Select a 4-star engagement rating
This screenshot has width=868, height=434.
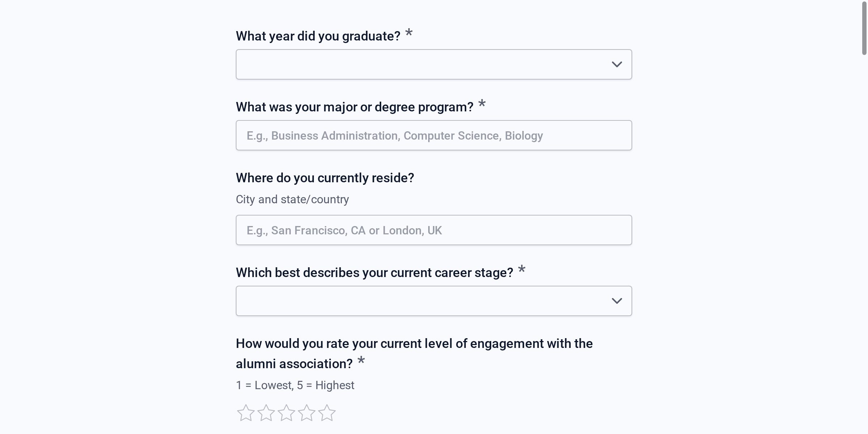307,413
